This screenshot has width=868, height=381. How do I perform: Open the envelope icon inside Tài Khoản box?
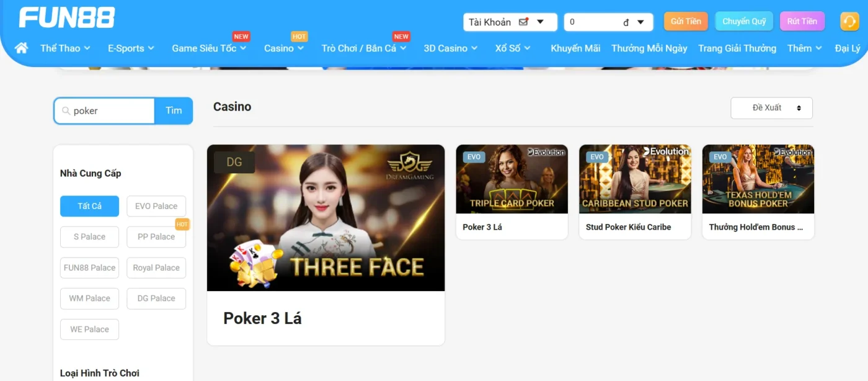point(523,22)
